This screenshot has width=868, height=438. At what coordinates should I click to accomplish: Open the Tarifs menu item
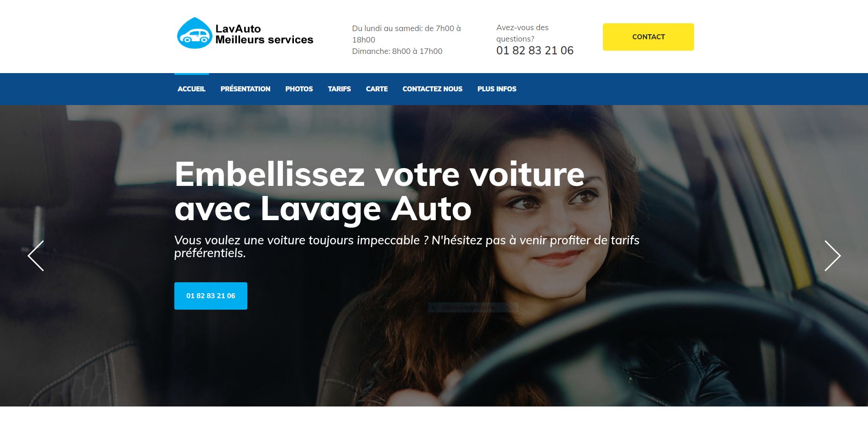click(340, 89)
